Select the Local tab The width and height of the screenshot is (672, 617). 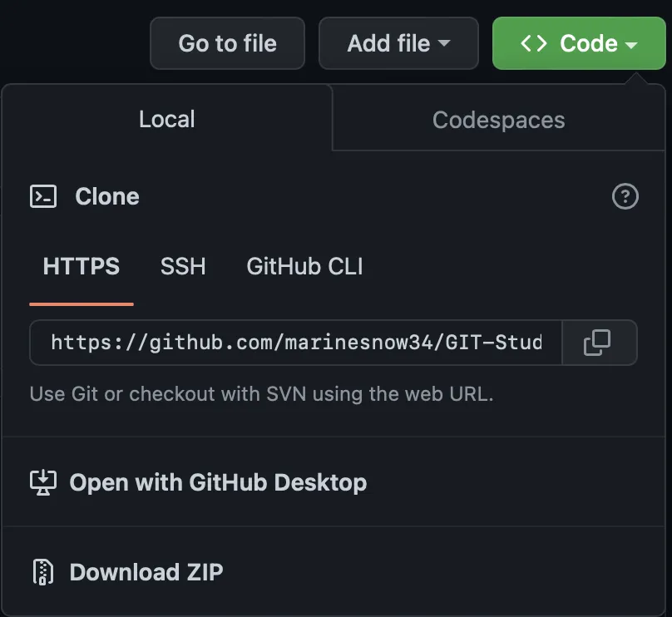pos(166,119)
